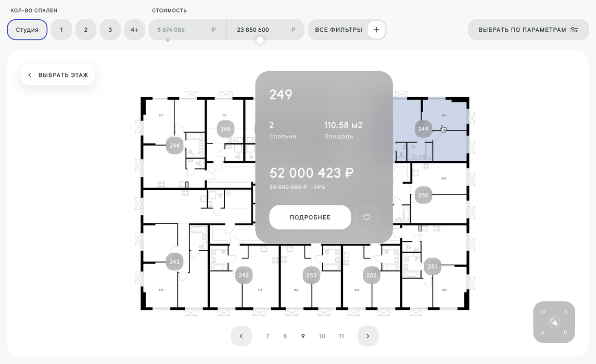
Task: Select apartment marker 251 on the plan
Action: [433, 266]
